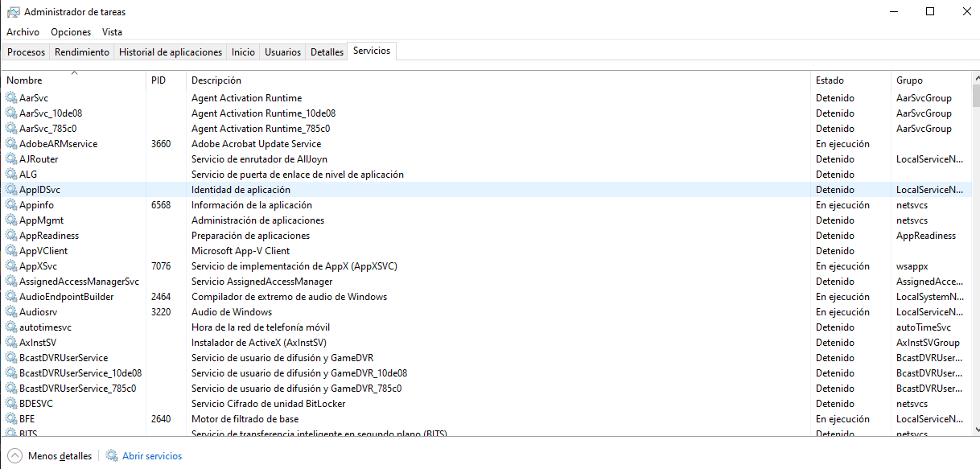Click the AxInstSVGroup group cell
Image resolution: width=980 pixels, height=469 pixels.
coord(928,343)
